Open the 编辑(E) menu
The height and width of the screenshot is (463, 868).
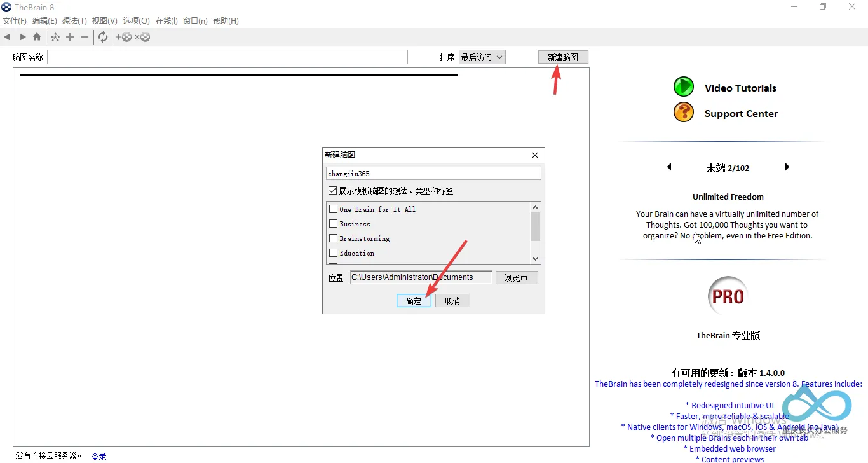point(44,21)
